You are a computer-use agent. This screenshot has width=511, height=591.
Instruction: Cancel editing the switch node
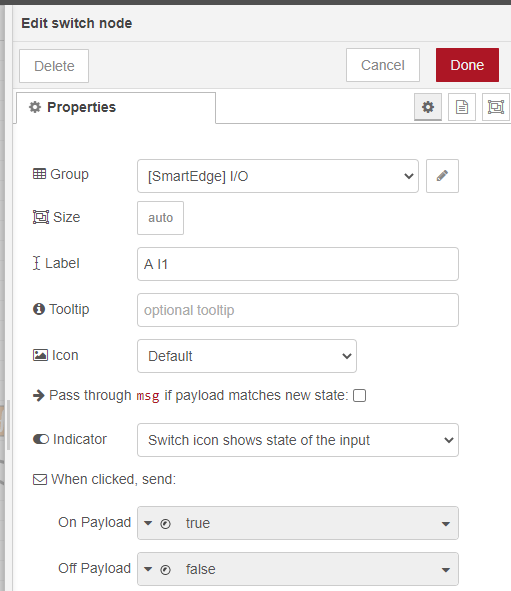(383, 65)
